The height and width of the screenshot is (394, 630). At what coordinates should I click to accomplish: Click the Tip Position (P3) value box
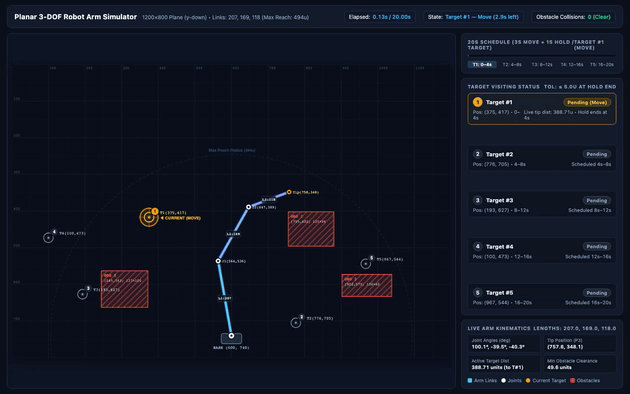(x=579, y=343)
